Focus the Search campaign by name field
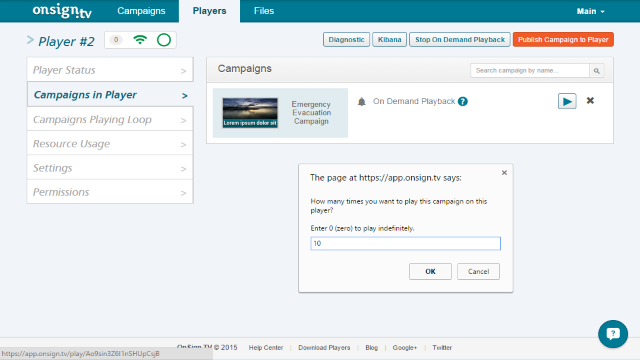This screenshot has height=360, width=640. click(x=530, y=71)
